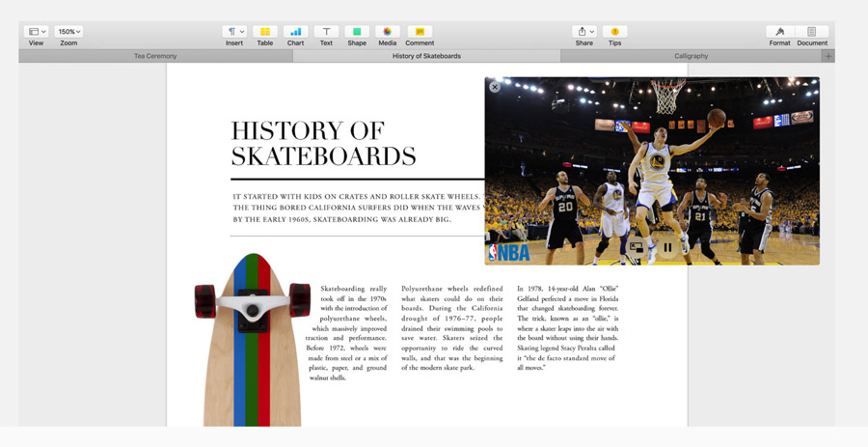Open the Media browser

coord(387,32)
